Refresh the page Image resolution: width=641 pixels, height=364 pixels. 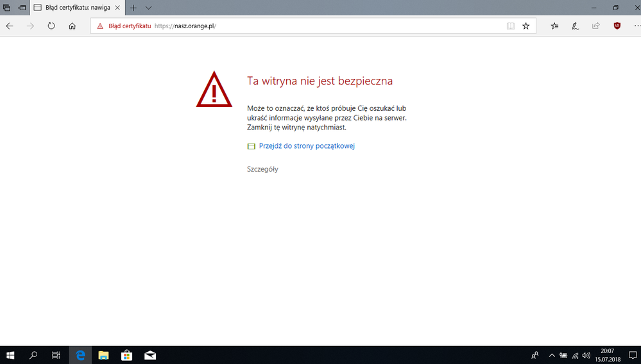[x=51, y=26]
